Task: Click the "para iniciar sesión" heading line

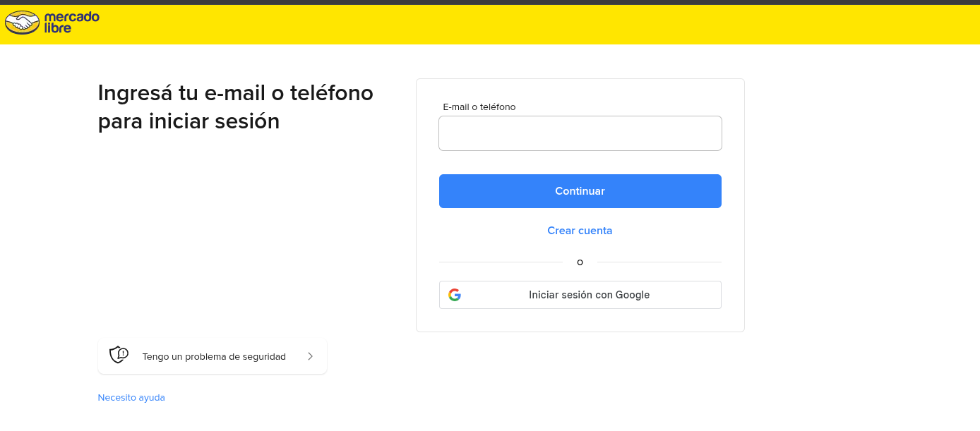Action: (189, 121)
